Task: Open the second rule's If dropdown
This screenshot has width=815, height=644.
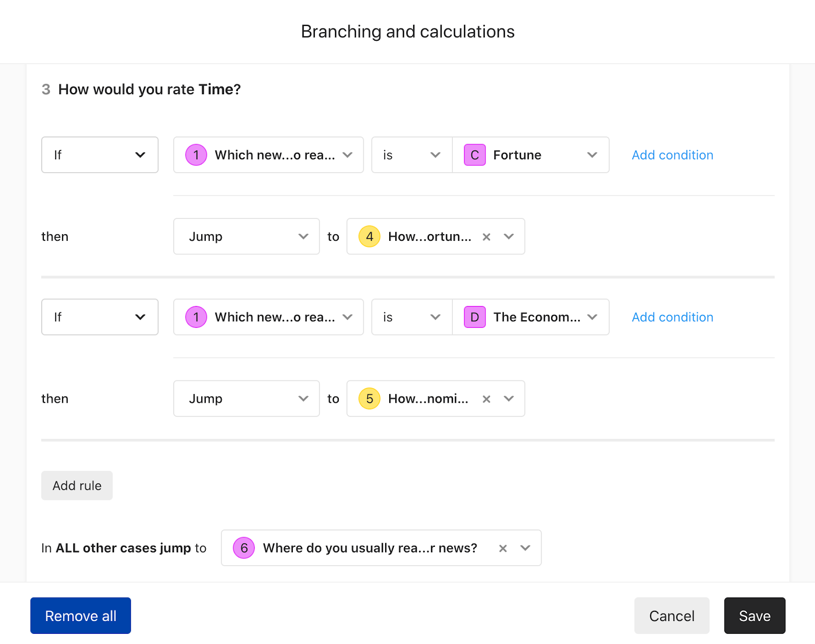Action: 100,317
